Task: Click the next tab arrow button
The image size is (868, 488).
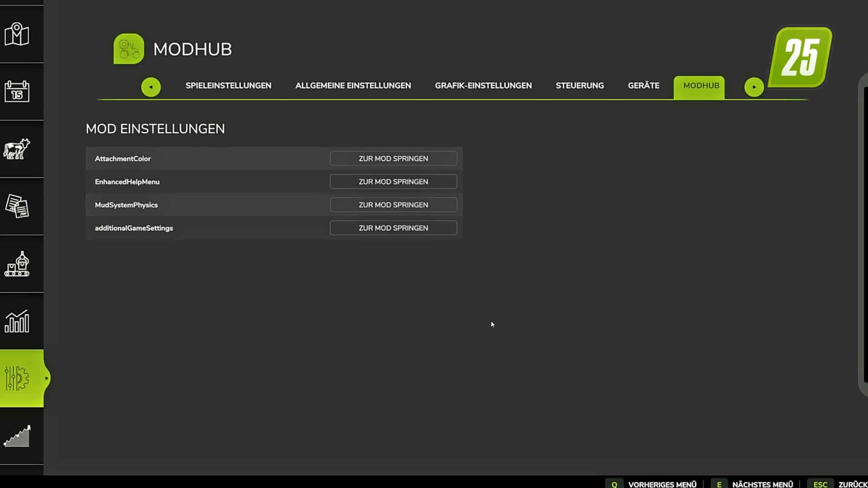Action: pos(754,87)
